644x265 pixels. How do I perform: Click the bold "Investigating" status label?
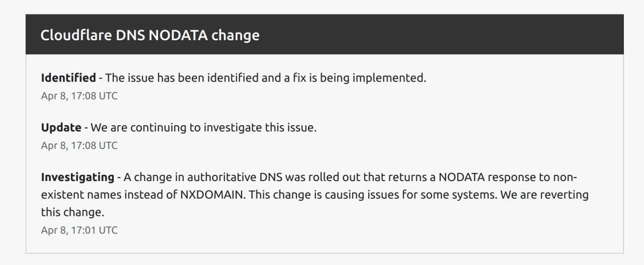pyautogui.click(x=77, y=178)
